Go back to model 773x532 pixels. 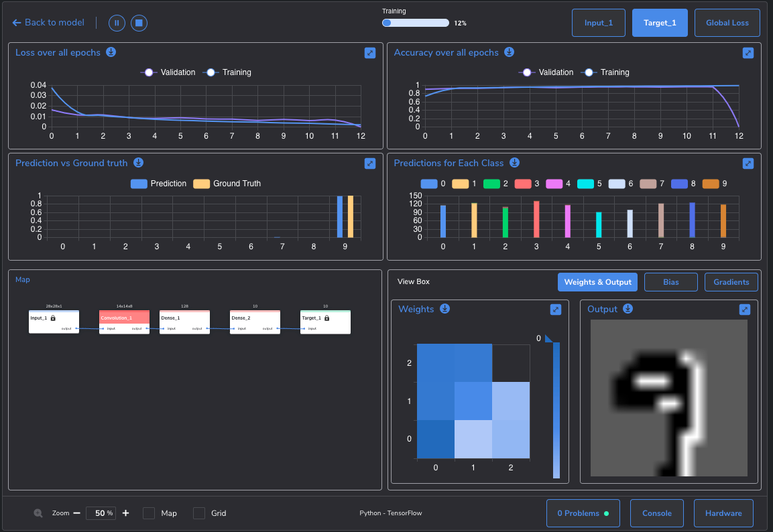(x=48, y=23)
